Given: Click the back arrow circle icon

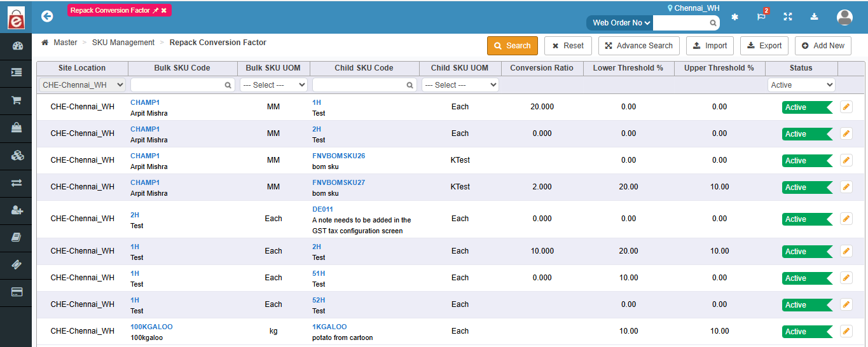Looking at the screenshot, I should point(47,17).
